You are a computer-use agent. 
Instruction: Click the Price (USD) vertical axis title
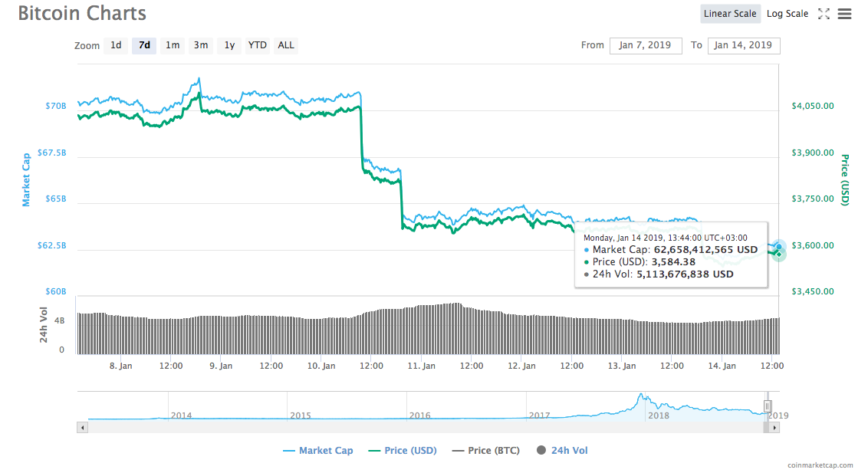tap(845, 180)
